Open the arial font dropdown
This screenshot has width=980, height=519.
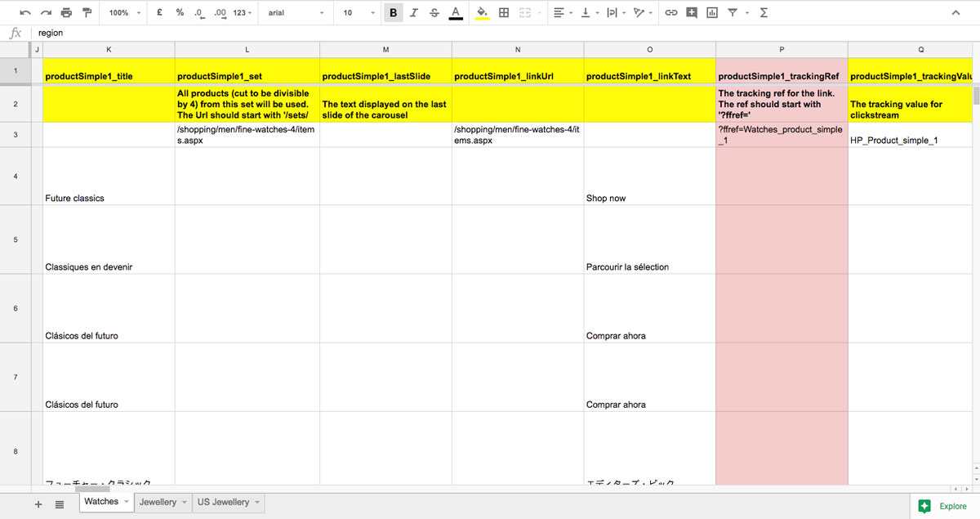click(296, 13)
